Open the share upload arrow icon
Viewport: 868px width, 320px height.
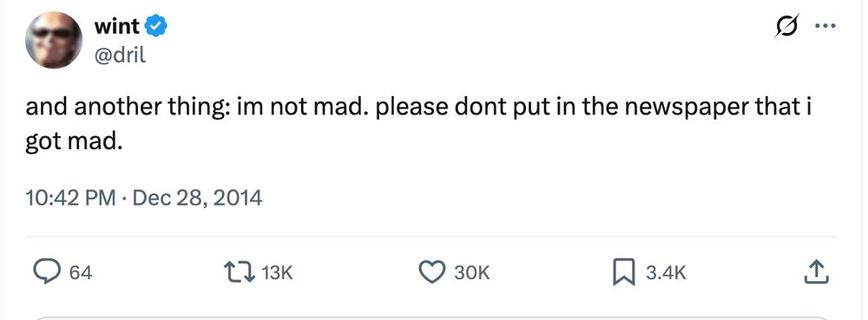pyautogui.click(x=818, y=272)
